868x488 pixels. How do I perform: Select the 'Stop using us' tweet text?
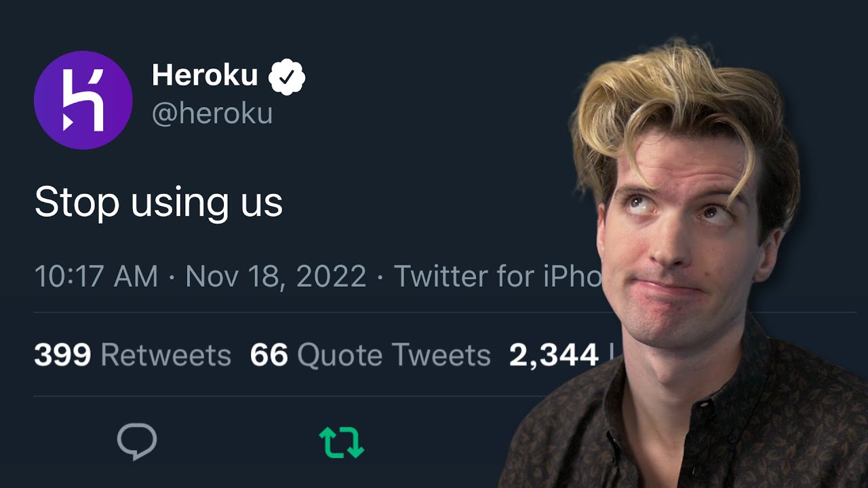point(158,203)
